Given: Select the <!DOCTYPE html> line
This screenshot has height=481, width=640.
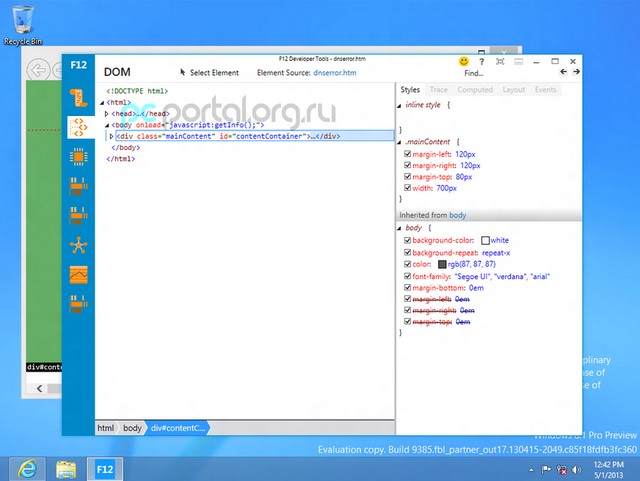Looking at the screenshot, I should [137, 91].
